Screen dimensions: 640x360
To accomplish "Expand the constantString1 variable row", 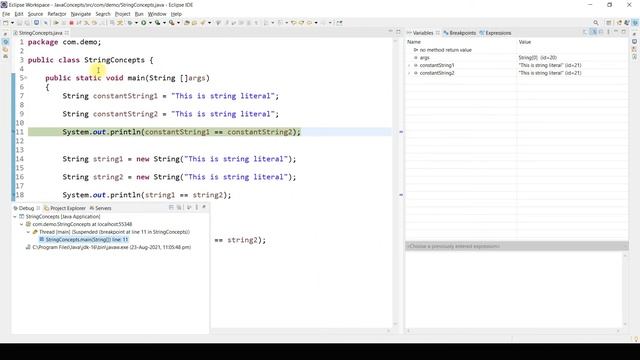I will click(x=409, y=65).
